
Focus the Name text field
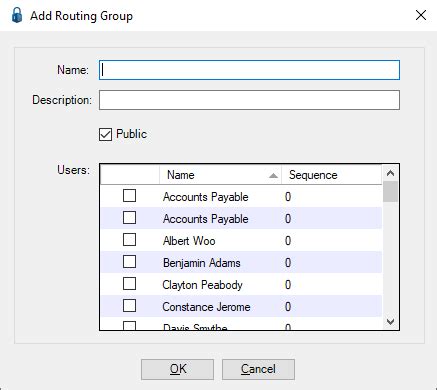(249, 70)
